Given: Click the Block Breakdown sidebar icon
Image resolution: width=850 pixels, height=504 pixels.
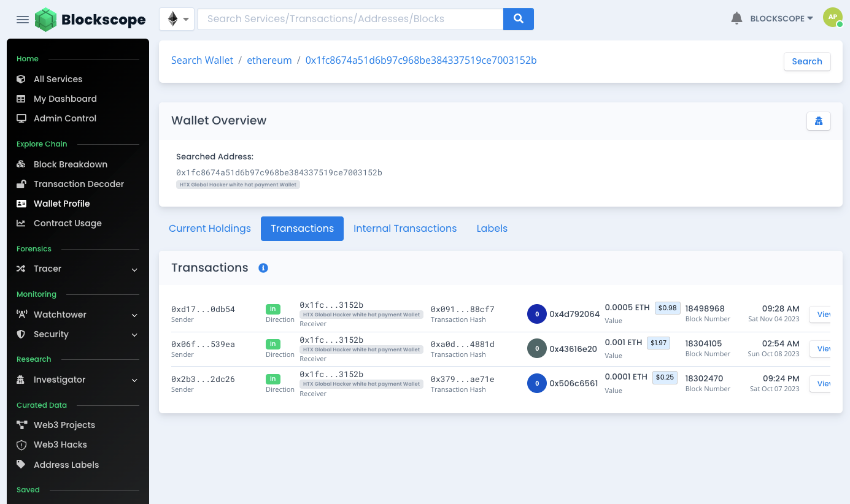Looking at the screenshot, I should 21,164.
